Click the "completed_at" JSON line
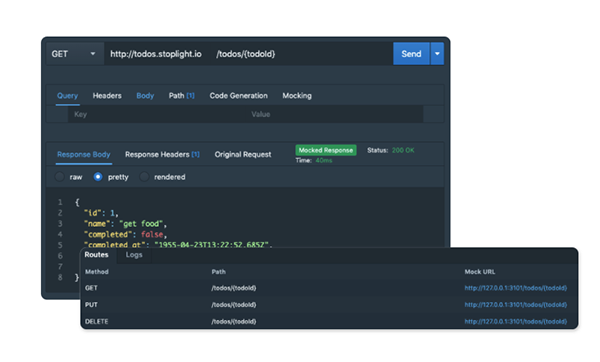Screen dimensions: 600x362 [x=178, y=244]
